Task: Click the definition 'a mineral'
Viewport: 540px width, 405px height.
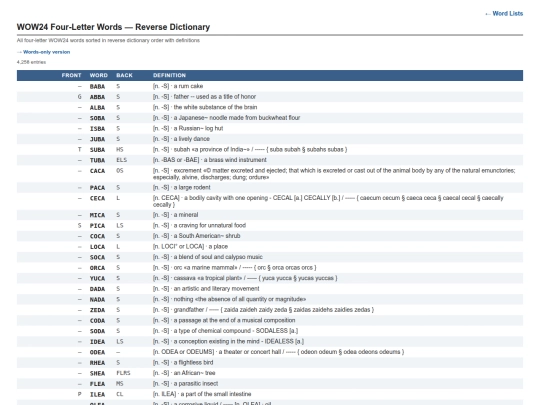Action: pyautogui.click(x=186, y=215)
